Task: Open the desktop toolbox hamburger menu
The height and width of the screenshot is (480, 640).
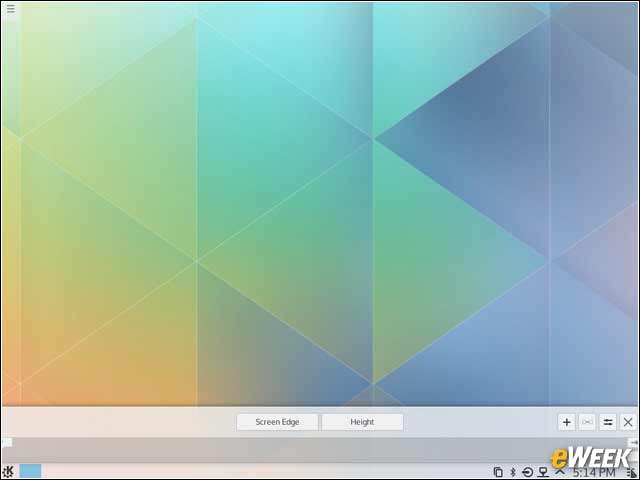Action: click(11, 9)
